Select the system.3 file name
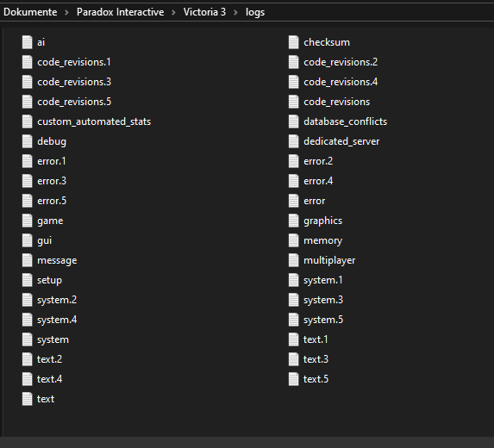Image resolution: width=494 pixels, height=448 pixels. point(323,300)
